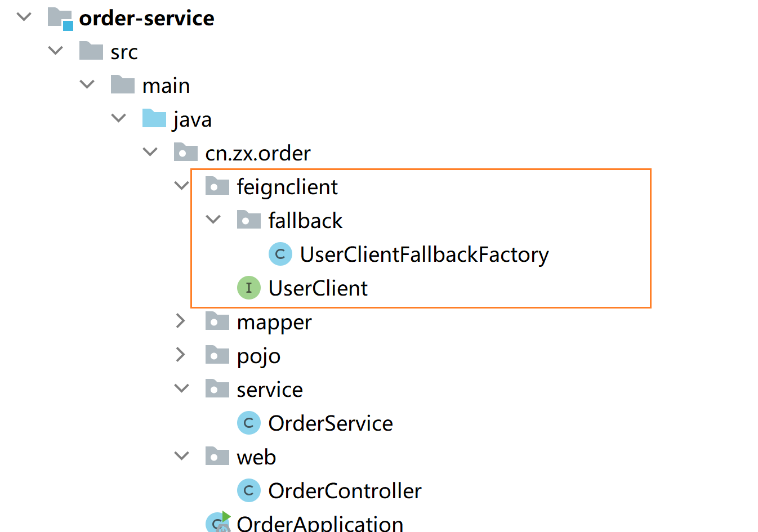Collapse the service package chevron

[181, 388]
